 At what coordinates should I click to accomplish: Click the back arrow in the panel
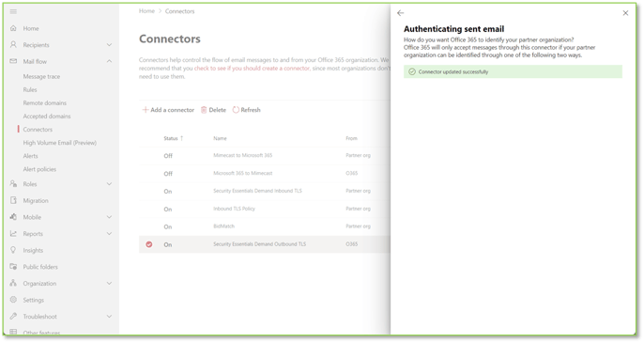pyautogui.click(x=401, y=13)
